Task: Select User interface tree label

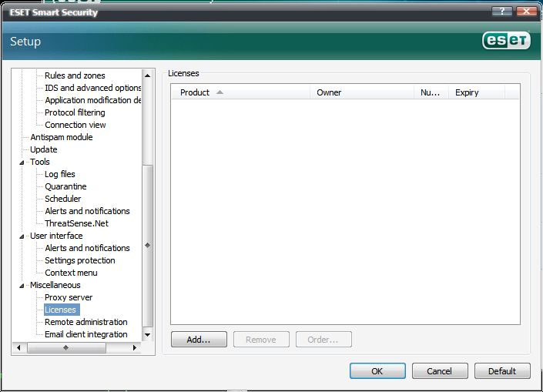Action: (x=56, y=236)
